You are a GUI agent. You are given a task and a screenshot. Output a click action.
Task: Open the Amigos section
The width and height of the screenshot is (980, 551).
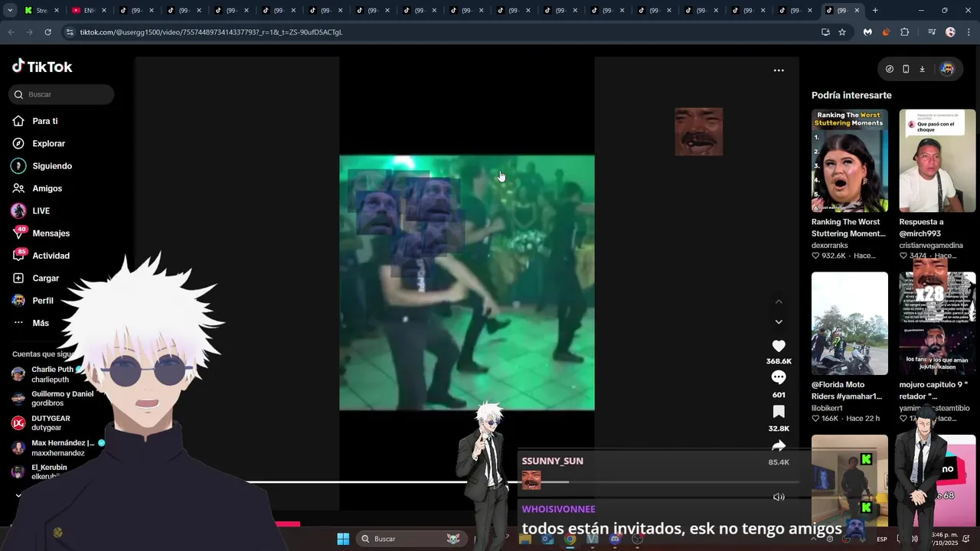point(47,188)
